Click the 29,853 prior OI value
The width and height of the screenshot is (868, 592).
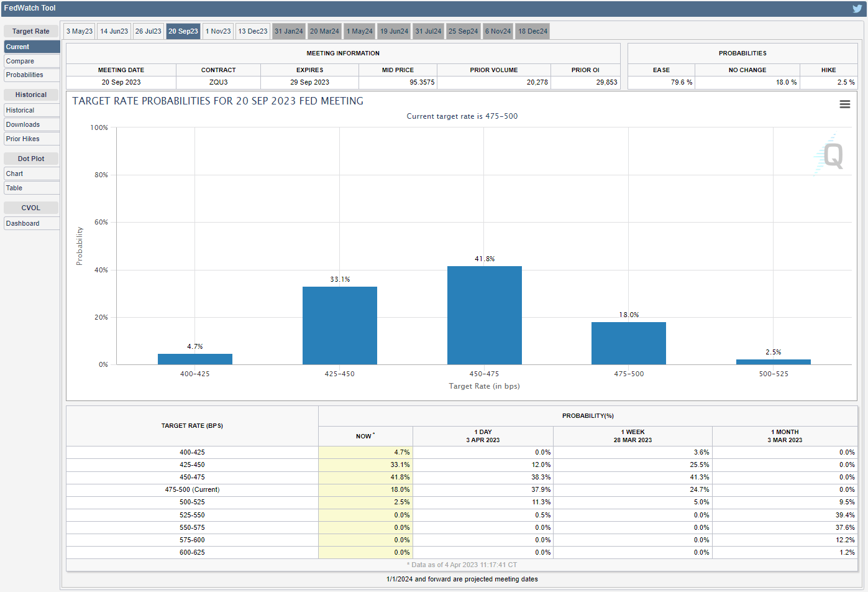[x=607, y=82]
